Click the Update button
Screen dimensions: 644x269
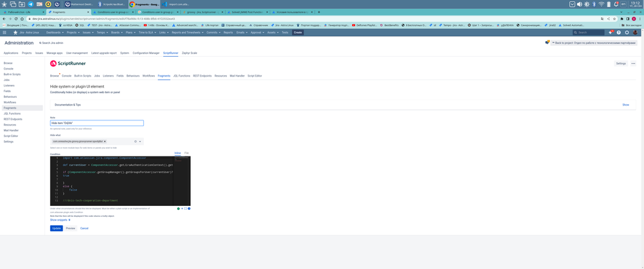[x=56, y=228]
